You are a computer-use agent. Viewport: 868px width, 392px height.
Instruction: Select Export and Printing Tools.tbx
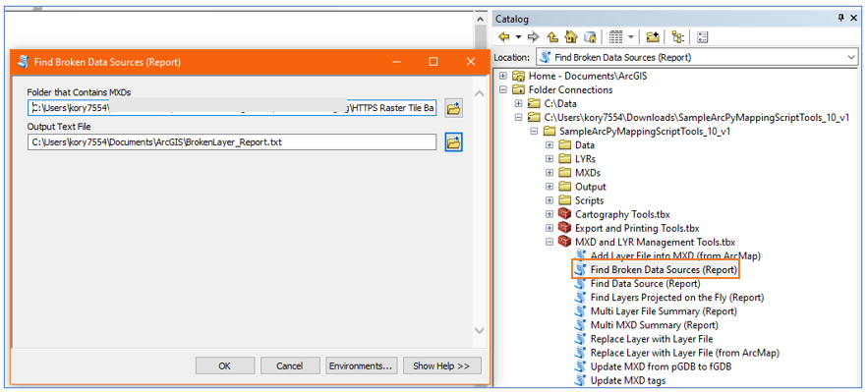[637, 228]
